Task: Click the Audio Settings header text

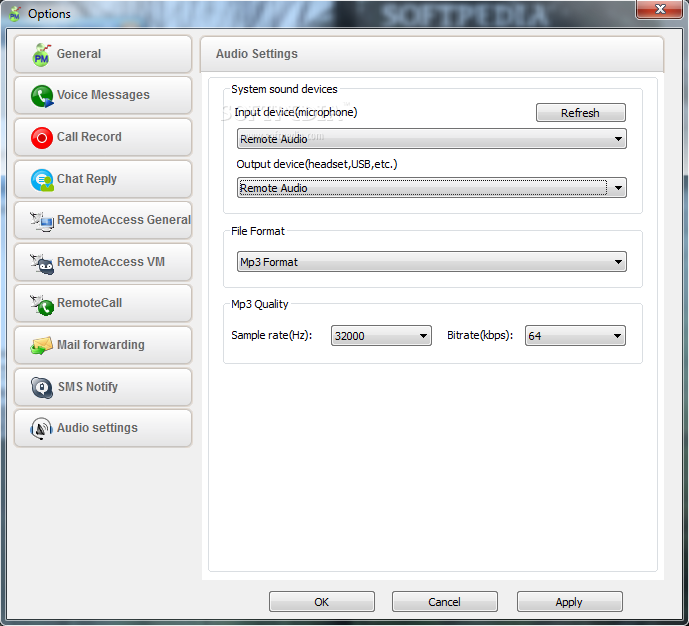Action: click(257, 54)
